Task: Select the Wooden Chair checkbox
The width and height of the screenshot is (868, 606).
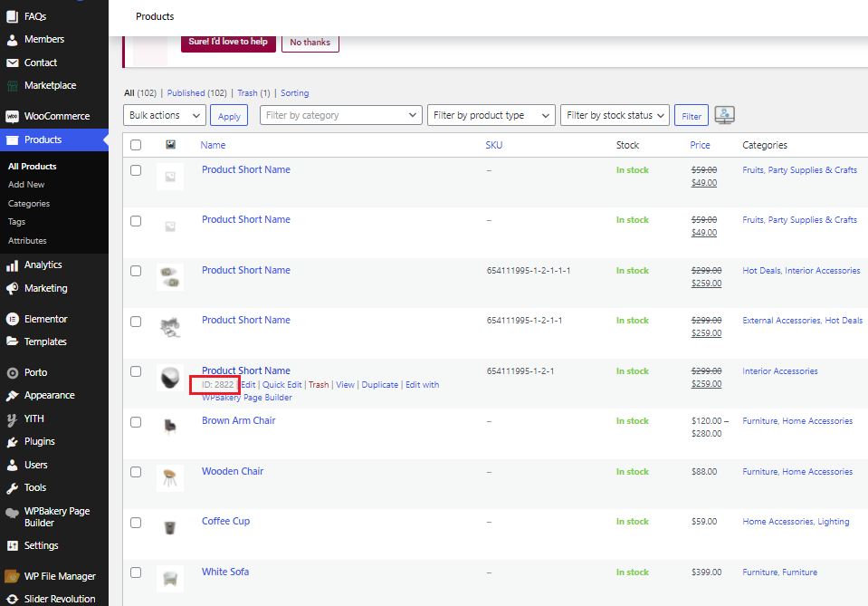Action: [136, 472]
